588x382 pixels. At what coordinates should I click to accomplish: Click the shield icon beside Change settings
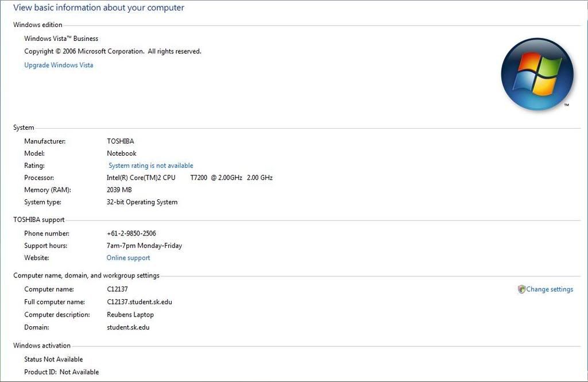point(521,290)
